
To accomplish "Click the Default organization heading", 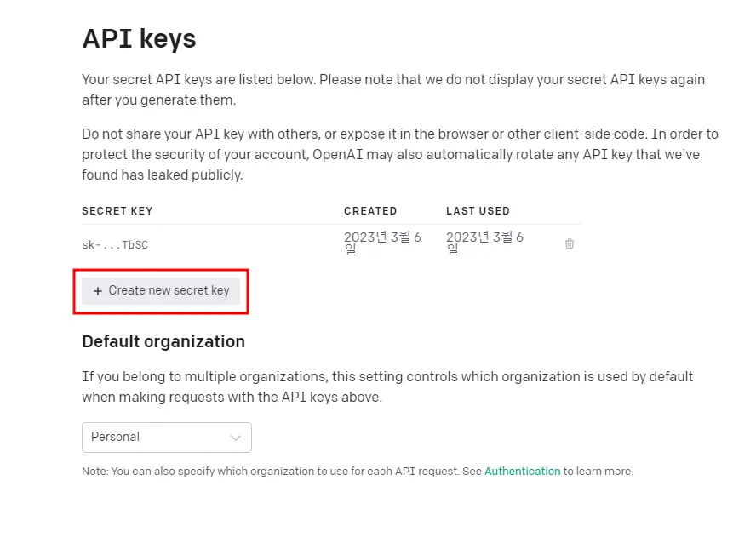I will pos(163,342).
